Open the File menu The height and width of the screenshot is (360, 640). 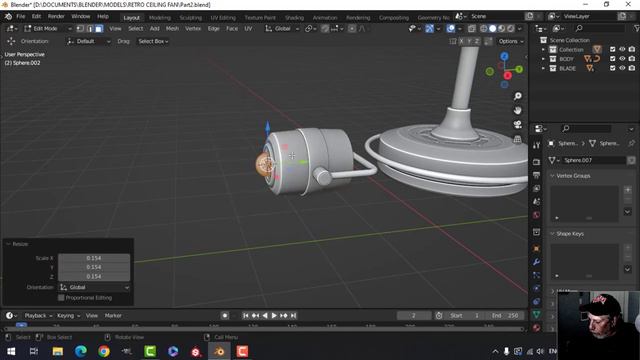pos(20,16)
